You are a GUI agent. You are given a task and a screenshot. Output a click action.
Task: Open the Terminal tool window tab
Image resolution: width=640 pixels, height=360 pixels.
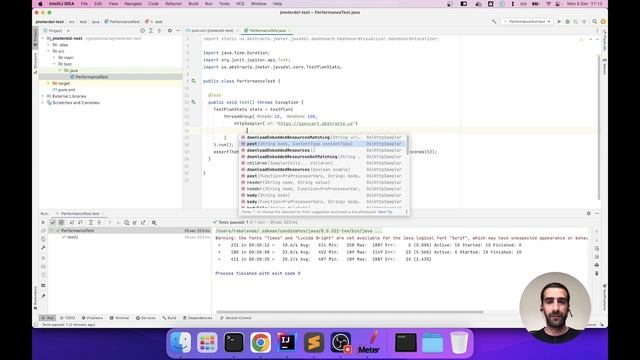click(x=119, y=318)
